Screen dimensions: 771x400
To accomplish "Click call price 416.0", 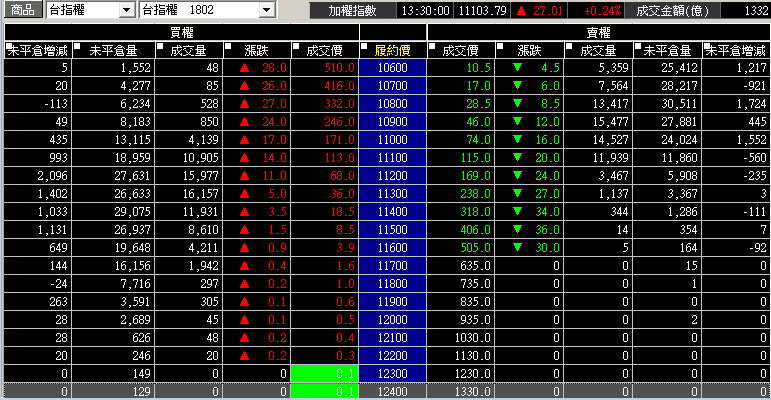I will click(339, 86).
